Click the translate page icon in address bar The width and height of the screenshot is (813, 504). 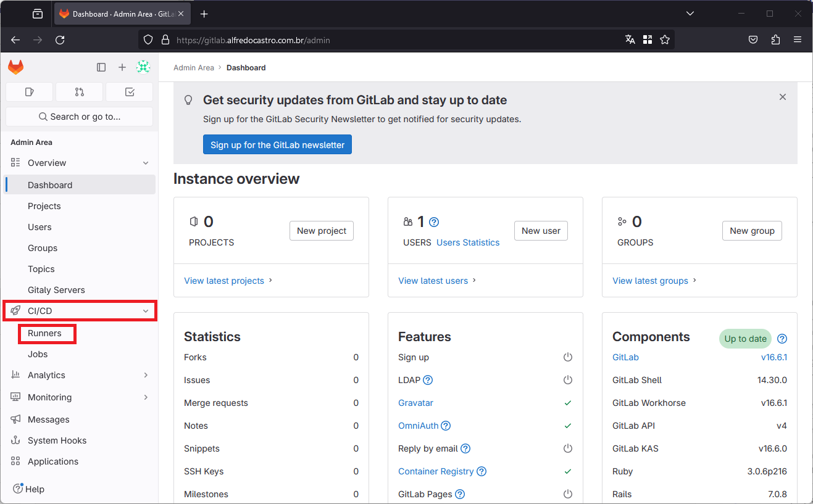630,39
